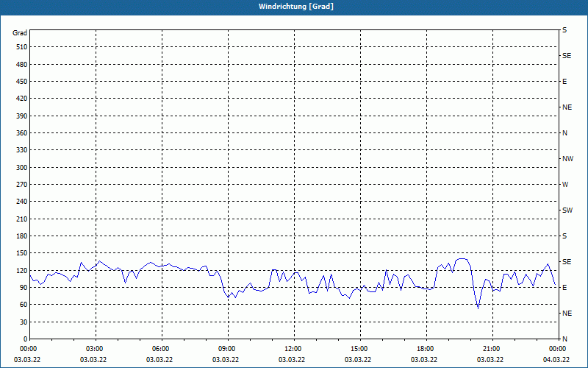Choose the y-axis value "60"

click(x=24, y=305)
